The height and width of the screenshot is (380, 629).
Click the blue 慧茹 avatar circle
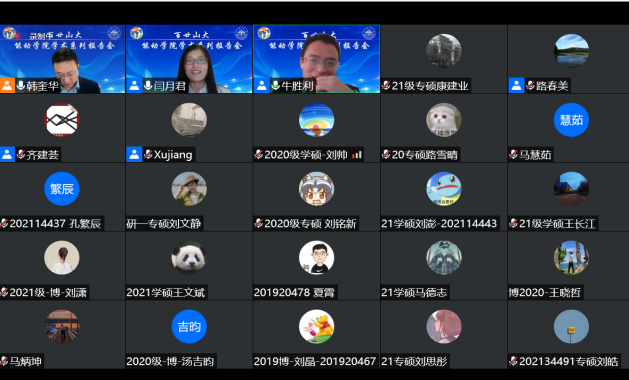pyautogui.click(x=571, y=120)
